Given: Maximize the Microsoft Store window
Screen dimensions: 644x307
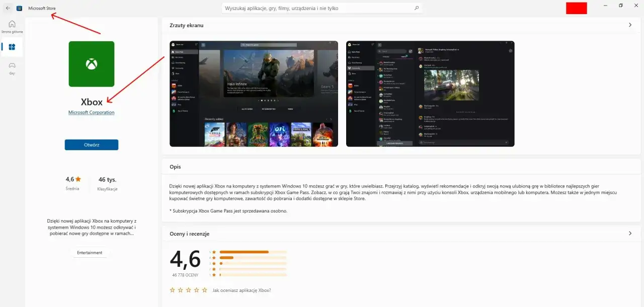Looking at the screenshot, I should (x=621, y=6).
